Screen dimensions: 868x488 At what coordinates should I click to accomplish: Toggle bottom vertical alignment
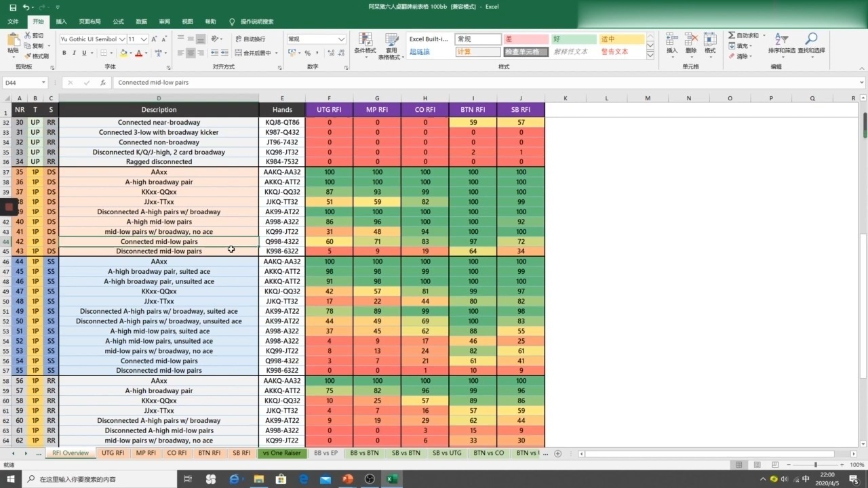coord(201,39)
